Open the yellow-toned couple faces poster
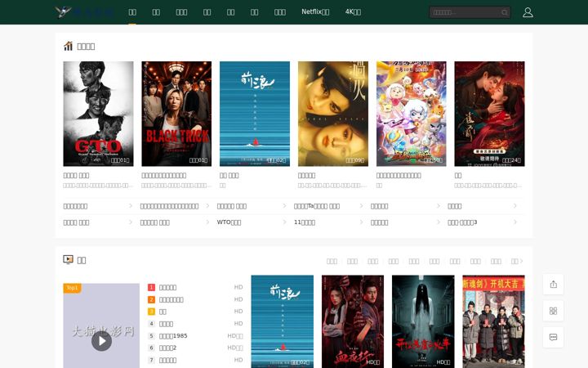This screenshot has width=588, height=368. point(333,114)
